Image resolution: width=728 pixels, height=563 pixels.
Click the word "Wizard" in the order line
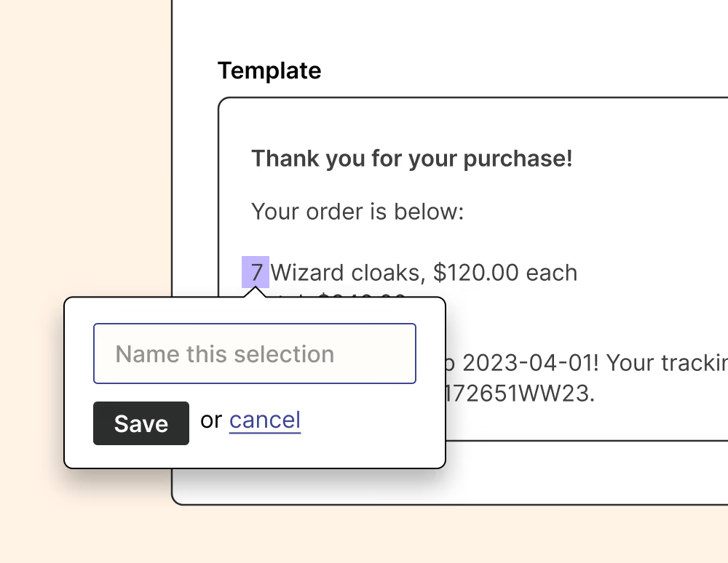306,273
